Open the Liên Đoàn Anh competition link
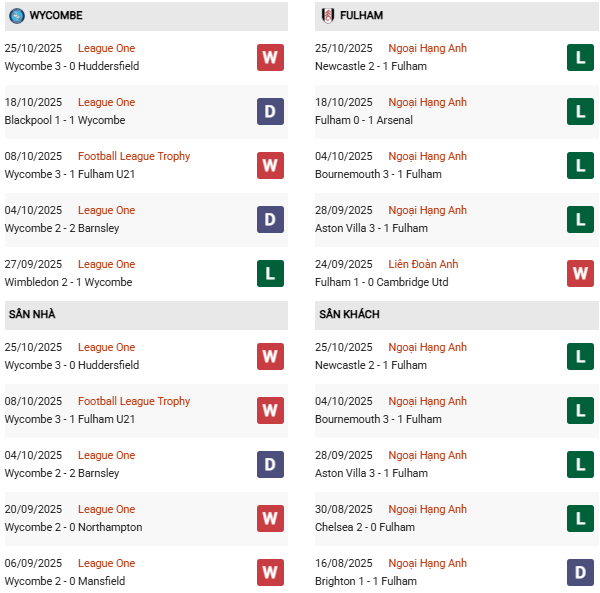This screenshot has width=600, height=593. tap(423, 264)
